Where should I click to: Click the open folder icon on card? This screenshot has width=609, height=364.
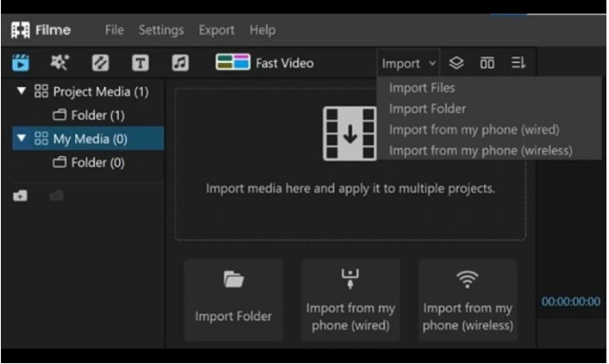(234, 279)
